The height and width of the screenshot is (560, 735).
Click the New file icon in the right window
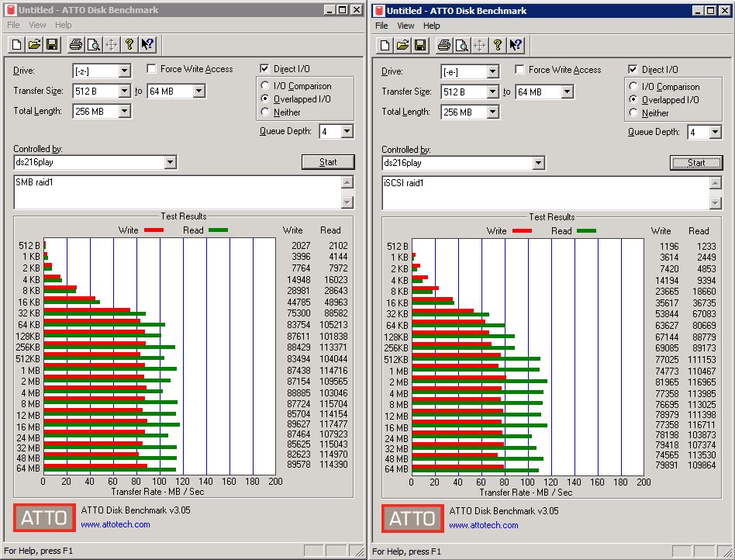pos(385,46)
